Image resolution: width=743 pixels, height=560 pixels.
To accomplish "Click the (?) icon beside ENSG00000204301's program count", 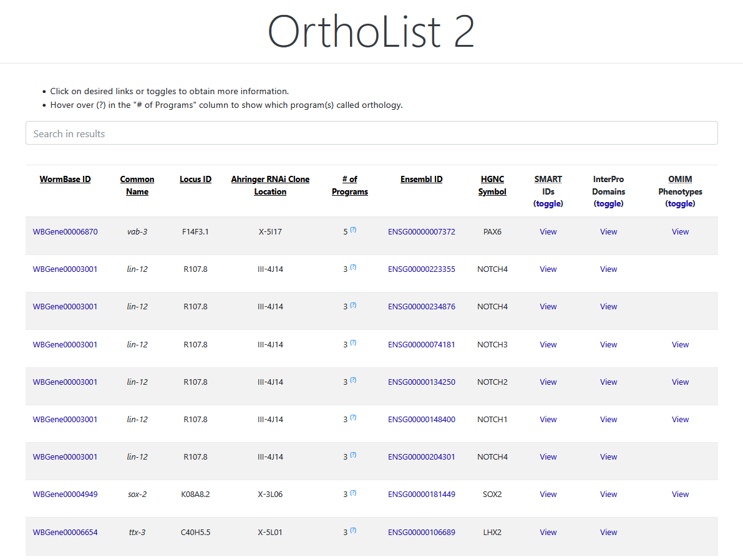I will tap(353, 455).
